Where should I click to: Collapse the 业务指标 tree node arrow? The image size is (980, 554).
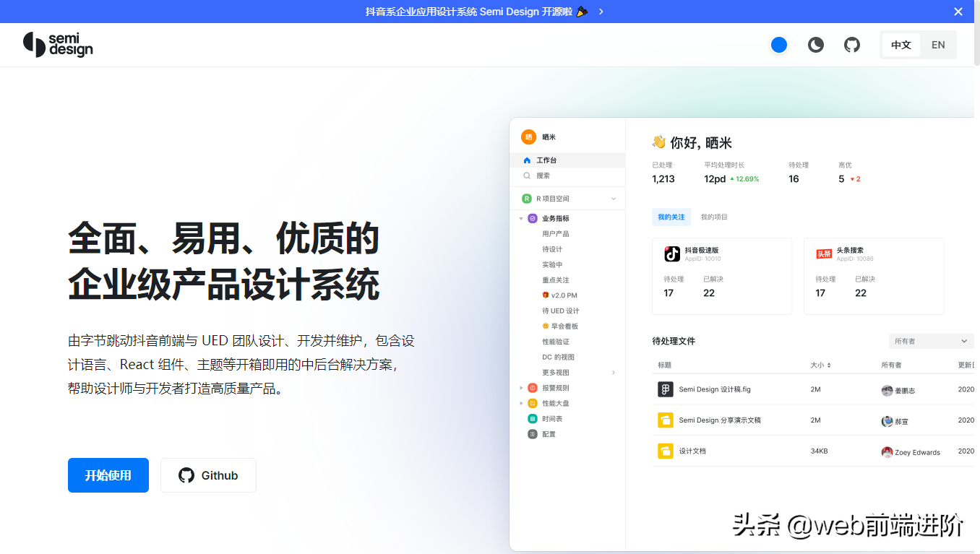point(521,218)
